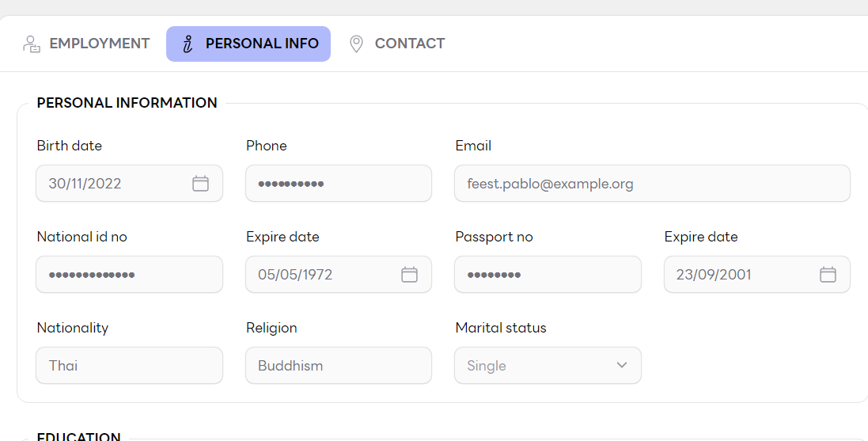
Task: Expand the Marital status chevron arrow
Action: [622, 365]
